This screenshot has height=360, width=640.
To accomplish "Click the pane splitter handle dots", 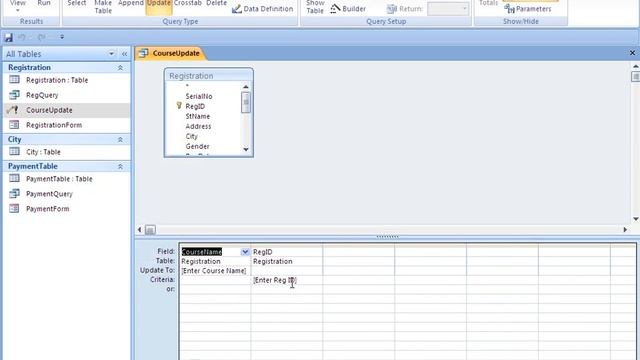I will (387, 236).
